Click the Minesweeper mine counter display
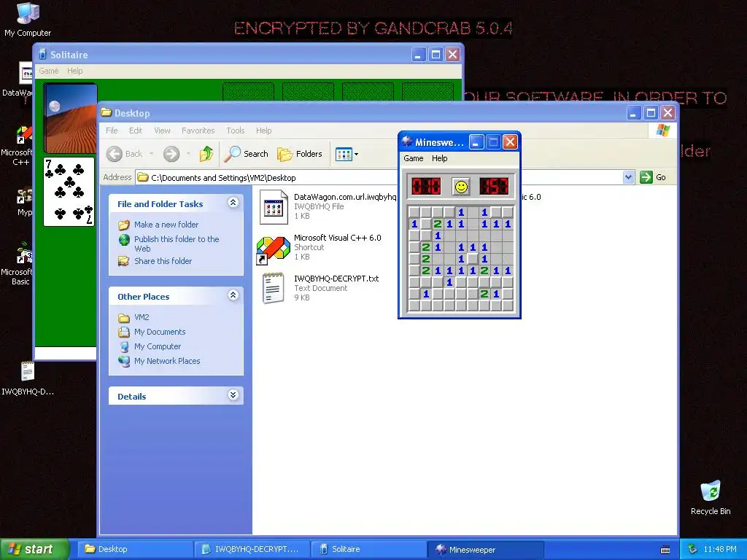The width and height of the screenshot is (747, 560). coord(426,186)
